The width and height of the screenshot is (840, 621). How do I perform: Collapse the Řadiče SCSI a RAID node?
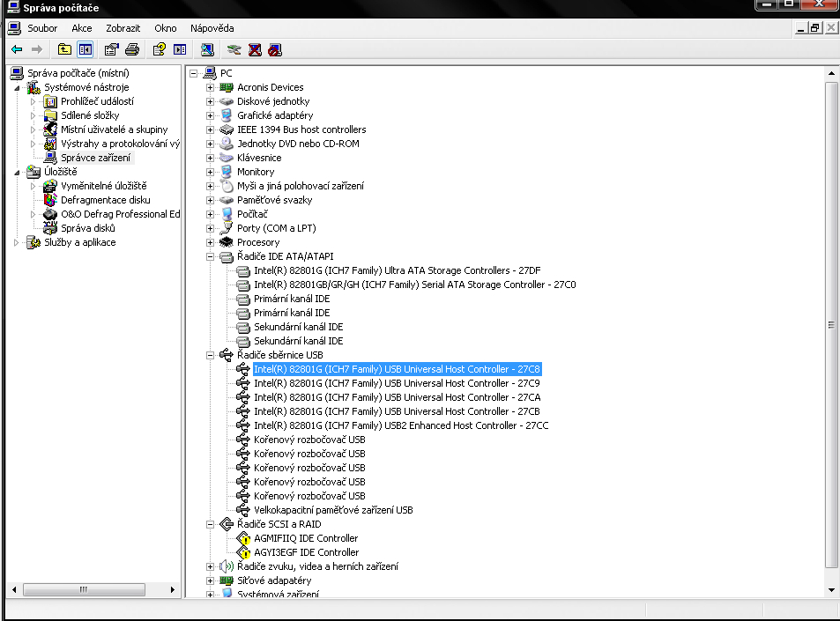pos(210,524)
